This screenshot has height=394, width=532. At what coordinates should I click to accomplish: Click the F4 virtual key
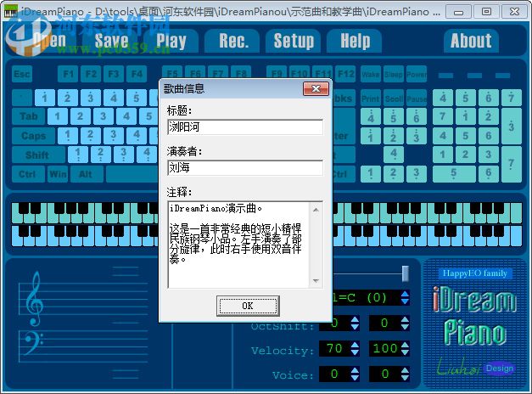[x=137, y=74]
